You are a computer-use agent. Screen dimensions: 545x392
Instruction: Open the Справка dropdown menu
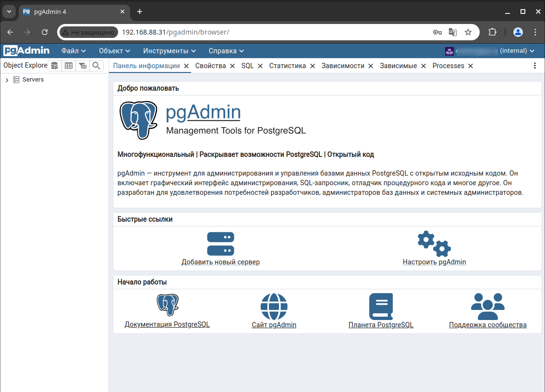[x=226, y=51]
